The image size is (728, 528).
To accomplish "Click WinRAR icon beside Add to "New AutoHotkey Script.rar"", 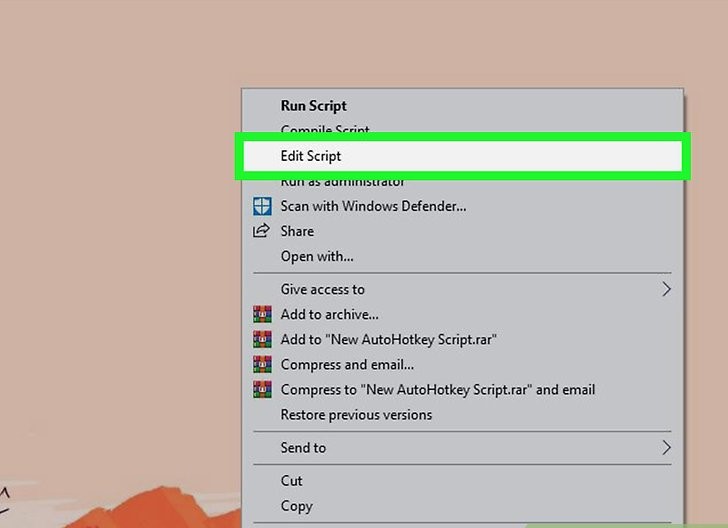I will click(262, 339).
